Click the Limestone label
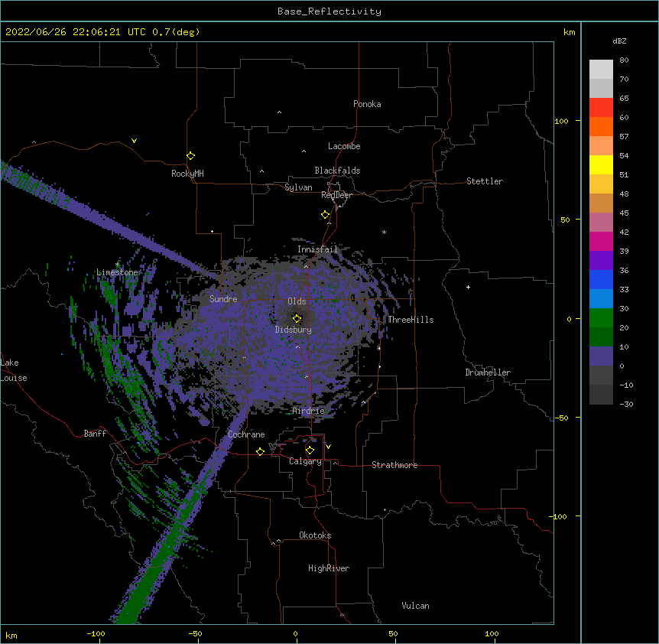This screenshot has width=659, height=644. coord(117,272)
